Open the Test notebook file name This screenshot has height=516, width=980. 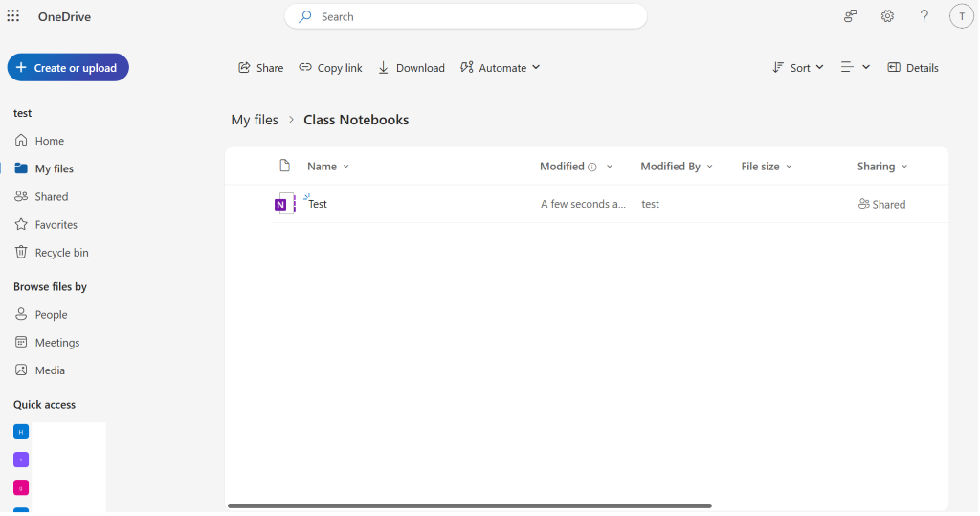(x=318, y=204)
